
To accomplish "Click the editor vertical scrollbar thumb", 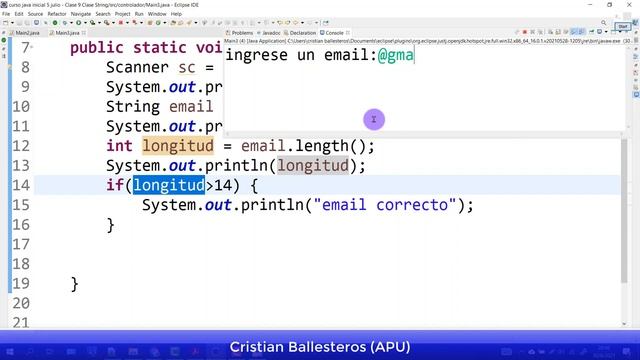I will (x=624, y=210).
